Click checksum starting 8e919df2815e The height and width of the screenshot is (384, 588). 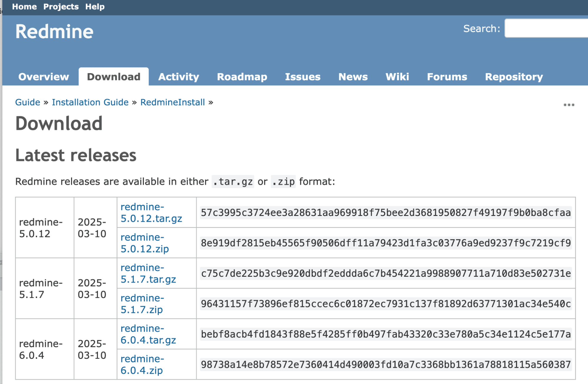point(386,243)
